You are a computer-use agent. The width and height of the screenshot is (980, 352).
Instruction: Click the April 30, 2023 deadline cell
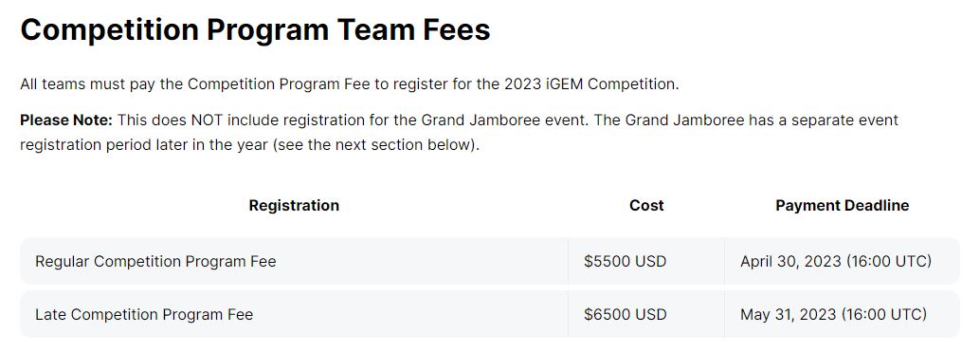pos(842,261)
